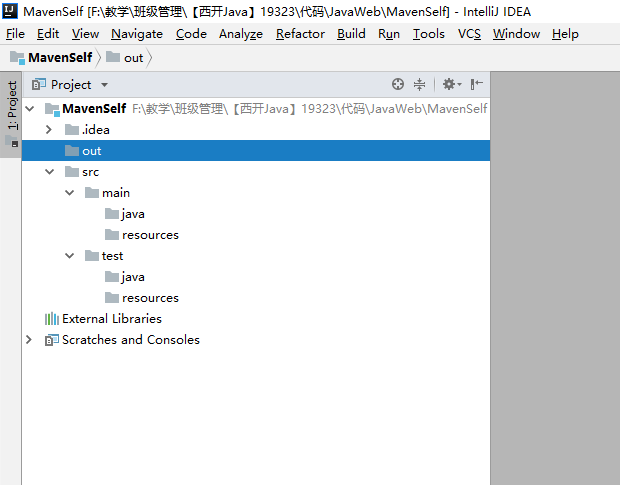Viewport: 620px width, 485px height.
Task: Click the MavenSelf module icon in breadcrumb
Action: pos(17,57)
